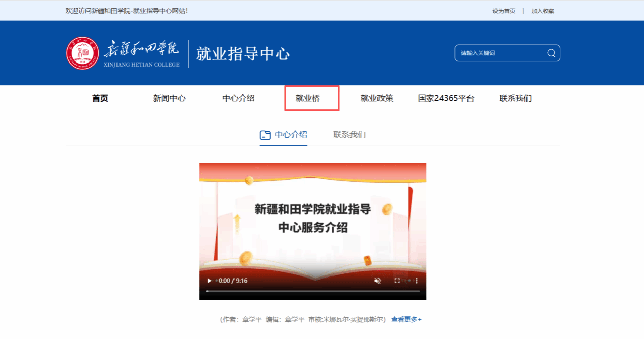Open the highlighted 就业桥 menu item
The image size is (644, 339).
click(308, 99)
